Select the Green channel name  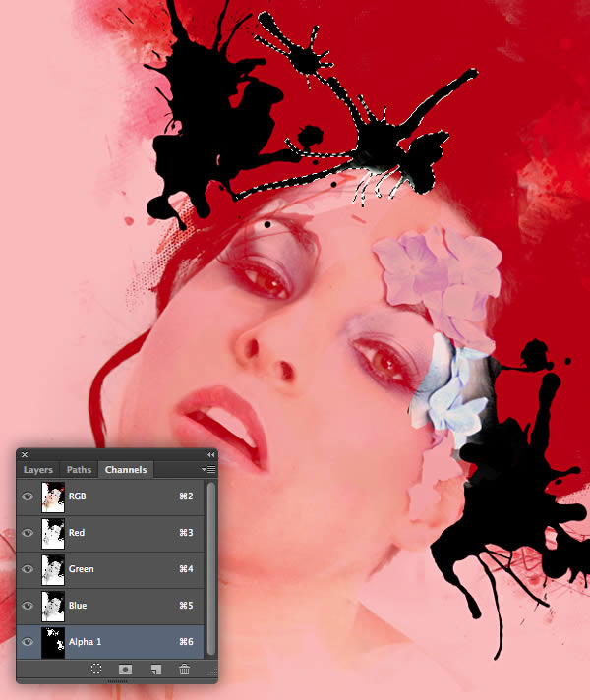point(82,569)
